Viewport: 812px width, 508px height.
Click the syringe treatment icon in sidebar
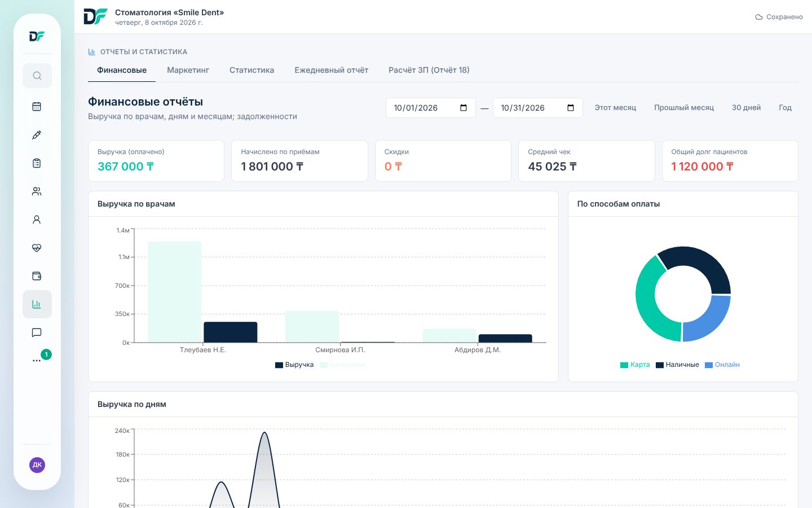pyautogui.click(x=37, y=135)
